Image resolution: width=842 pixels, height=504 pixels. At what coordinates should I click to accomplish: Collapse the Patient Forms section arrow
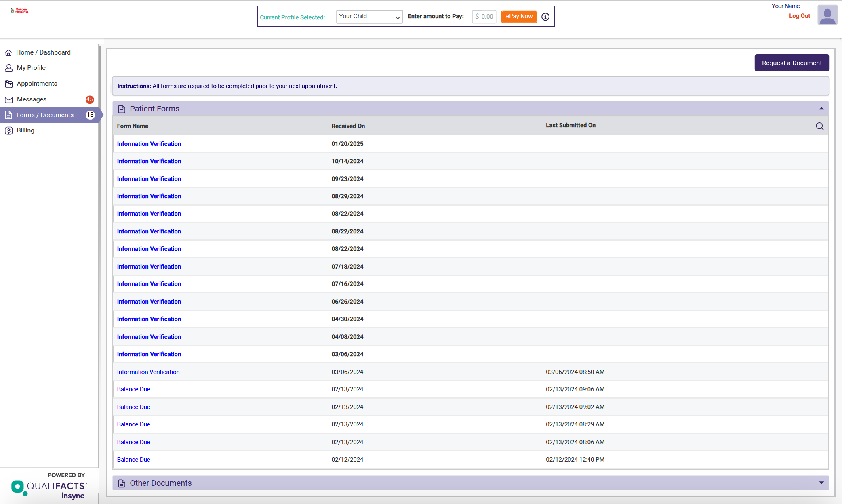[x=821, y=109]
